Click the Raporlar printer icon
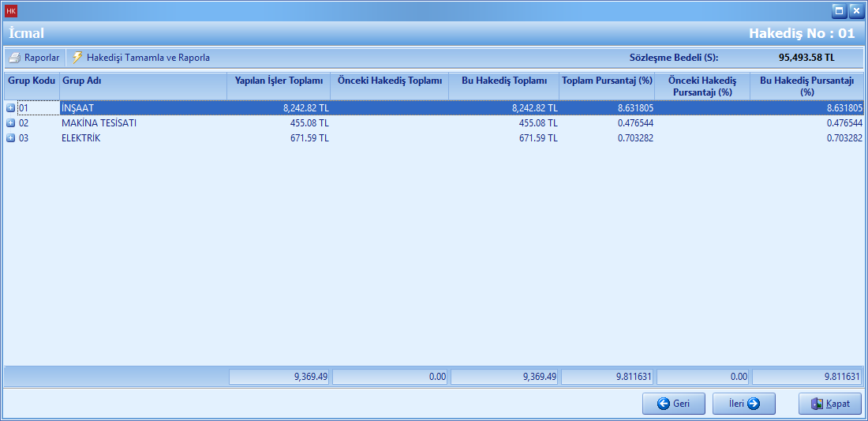This screenshot has width=868, height=421. pos(14,58)
